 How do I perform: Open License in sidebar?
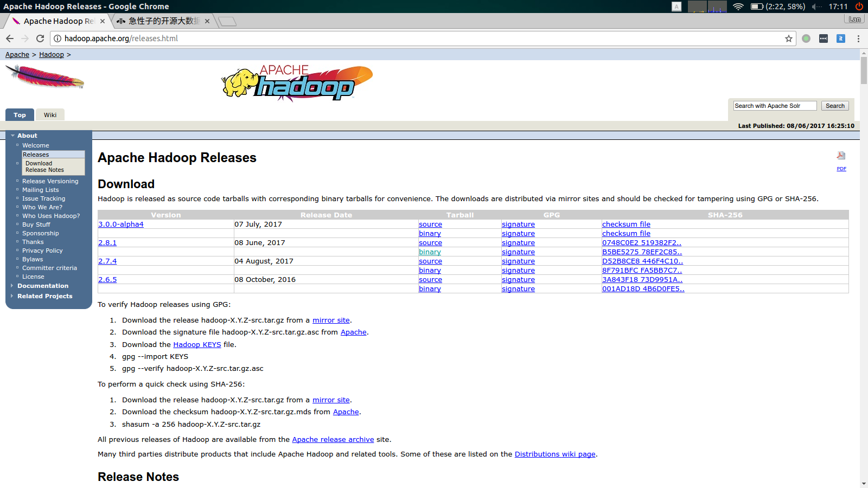click(33, 277)
